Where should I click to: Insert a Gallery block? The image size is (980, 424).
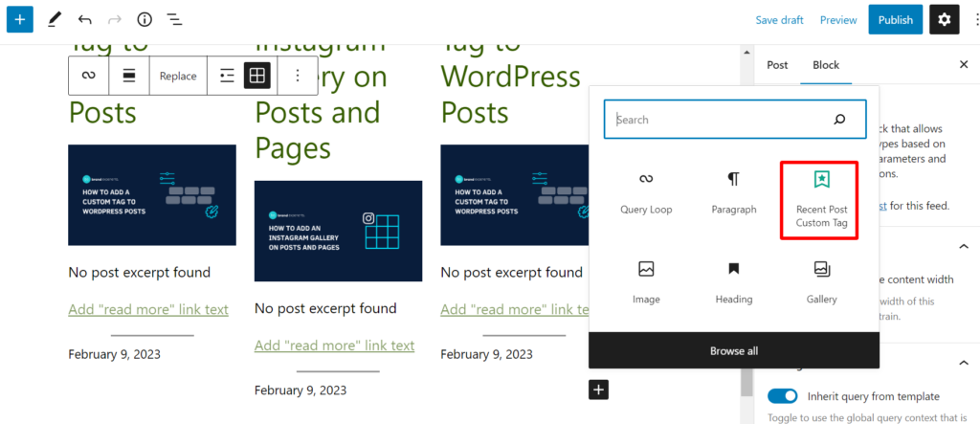(821, 282)
